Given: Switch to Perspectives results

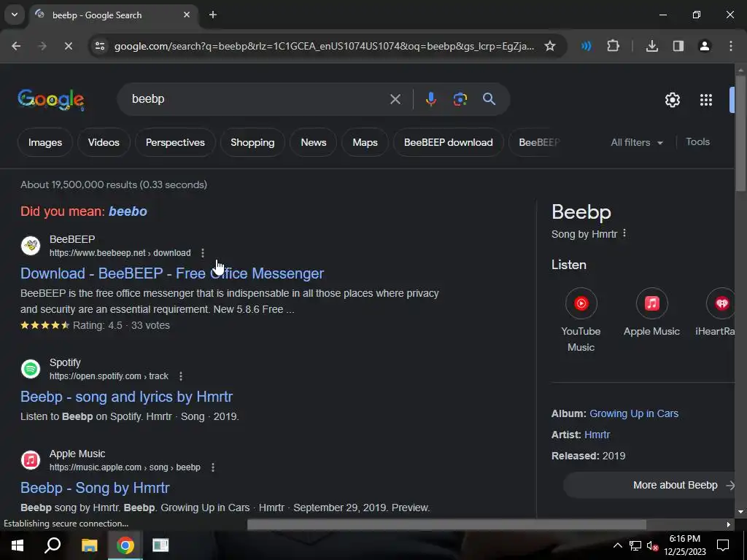Looking at the screenshot, I should [x=175, y=142].
